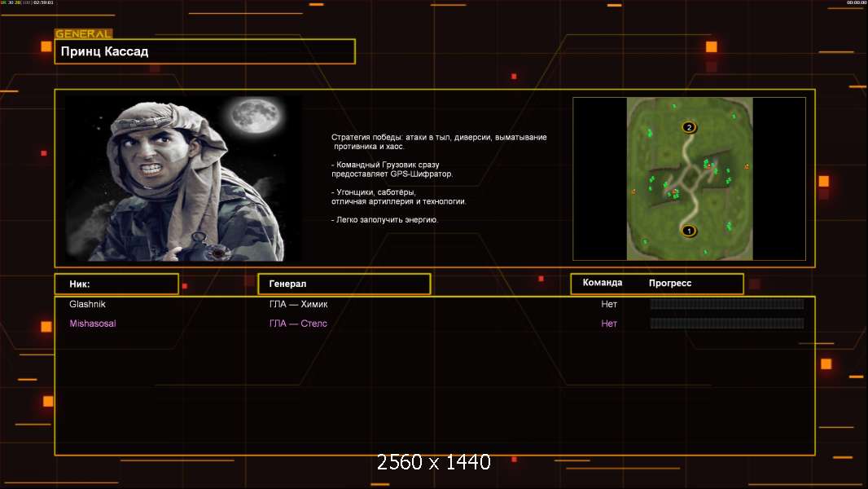Click Нет team value for Mishasosal
The width and height of the screenshot is (868, 489).
point(609,324)
